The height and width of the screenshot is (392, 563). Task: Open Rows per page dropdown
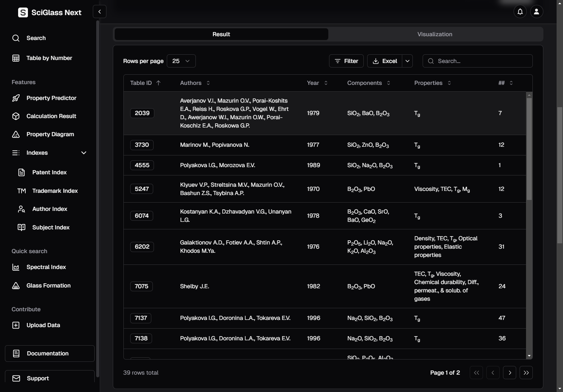tap(181, 61)
